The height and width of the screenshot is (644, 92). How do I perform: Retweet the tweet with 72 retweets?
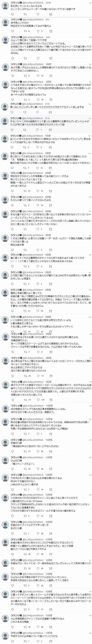(x=24, y=400)
